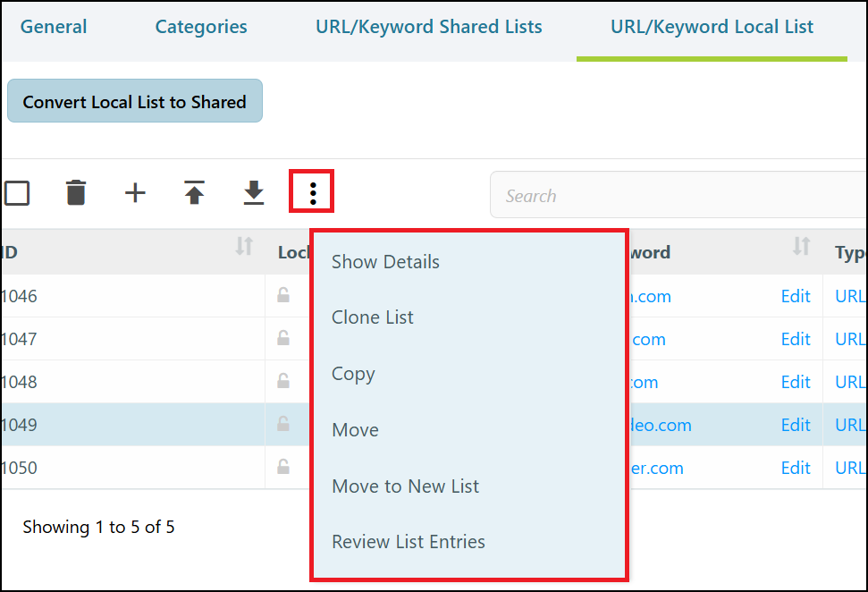Click the upload arrow icon
This screenshot has width=868, height=592.
194,193
